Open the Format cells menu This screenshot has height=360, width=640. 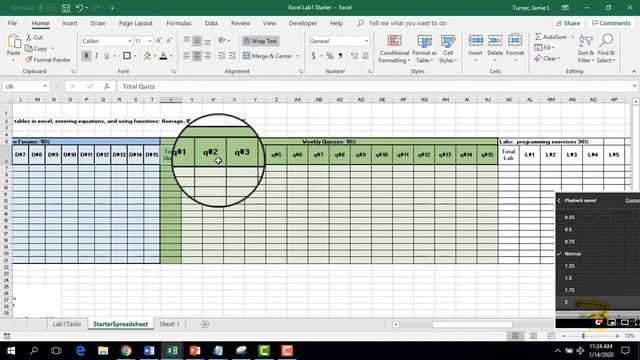point(515,48)
